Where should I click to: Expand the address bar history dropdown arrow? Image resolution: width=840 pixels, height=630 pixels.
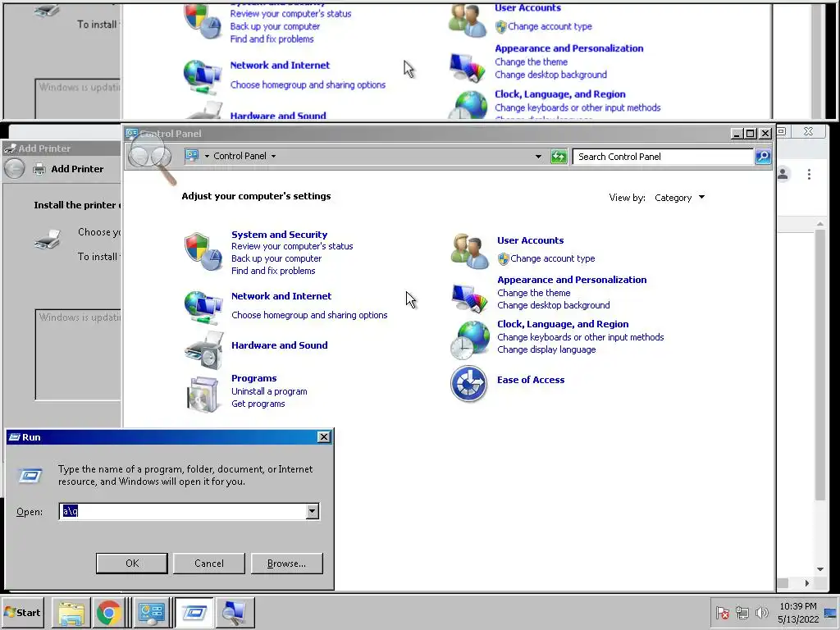click(538, 157)
